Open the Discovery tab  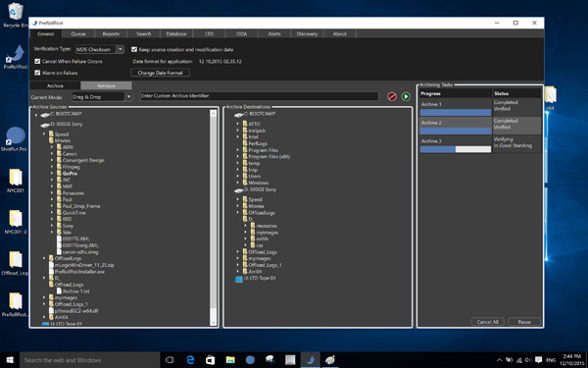tap(307, 33)
